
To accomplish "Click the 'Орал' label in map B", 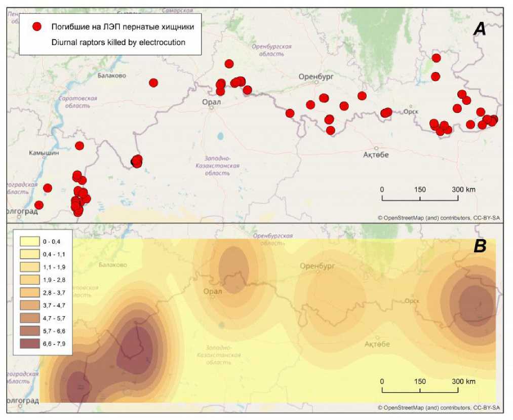I will pos(213,291).
